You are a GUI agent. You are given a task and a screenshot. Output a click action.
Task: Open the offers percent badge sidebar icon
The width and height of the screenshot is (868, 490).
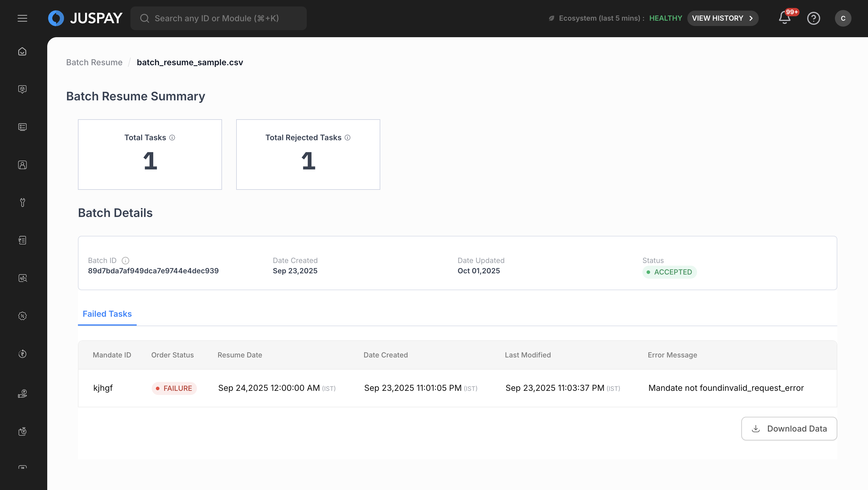click(22, 316)
